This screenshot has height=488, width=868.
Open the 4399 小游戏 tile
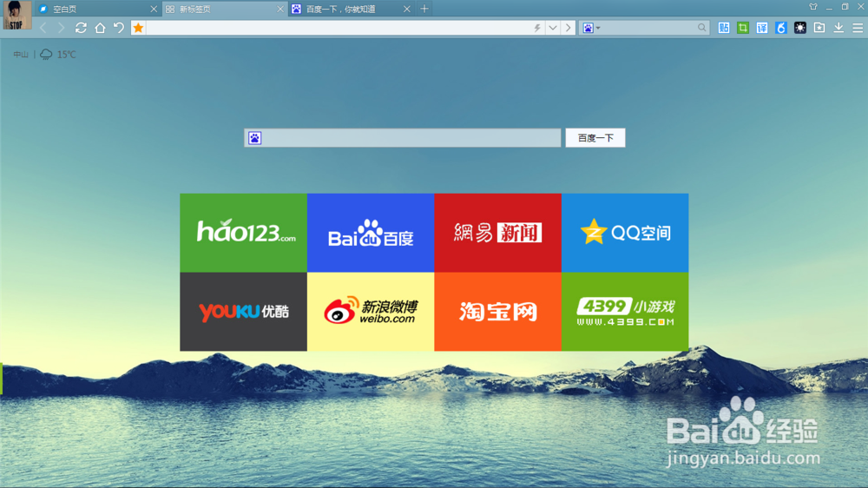click(625, 312)
